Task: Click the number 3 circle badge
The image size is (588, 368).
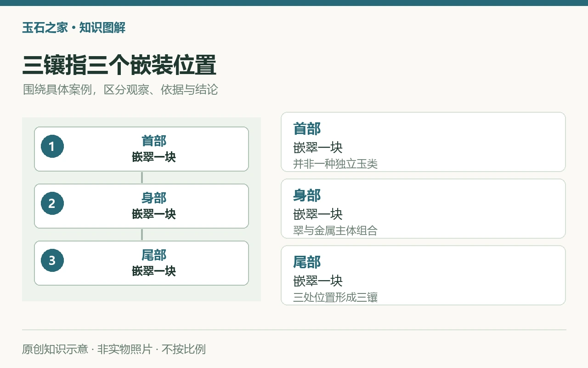Action: tap(52, 260)
